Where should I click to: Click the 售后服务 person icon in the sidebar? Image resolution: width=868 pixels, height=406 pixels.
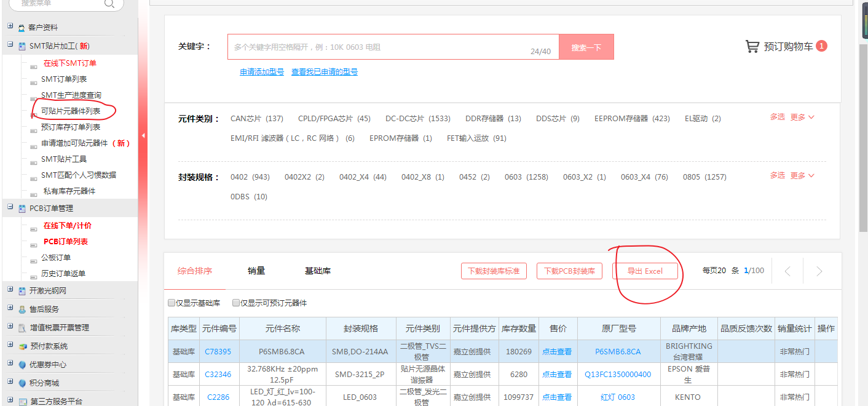(22, 309)
